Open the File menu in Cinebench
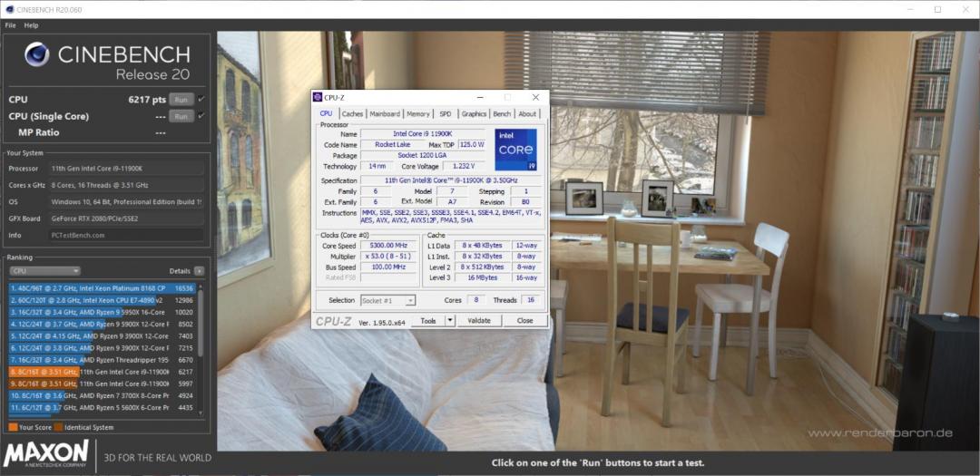This screenshot has width=980, height=476. coord(11,25)
